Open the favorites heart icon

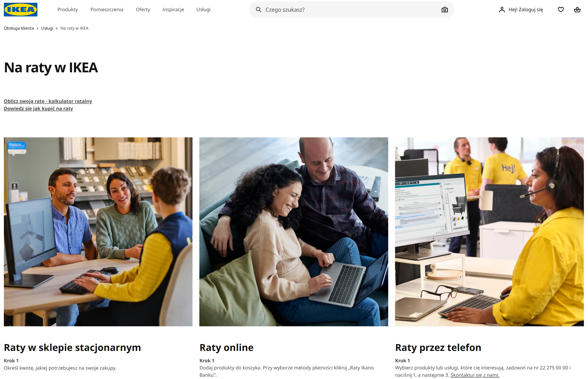tap(561, 10)
